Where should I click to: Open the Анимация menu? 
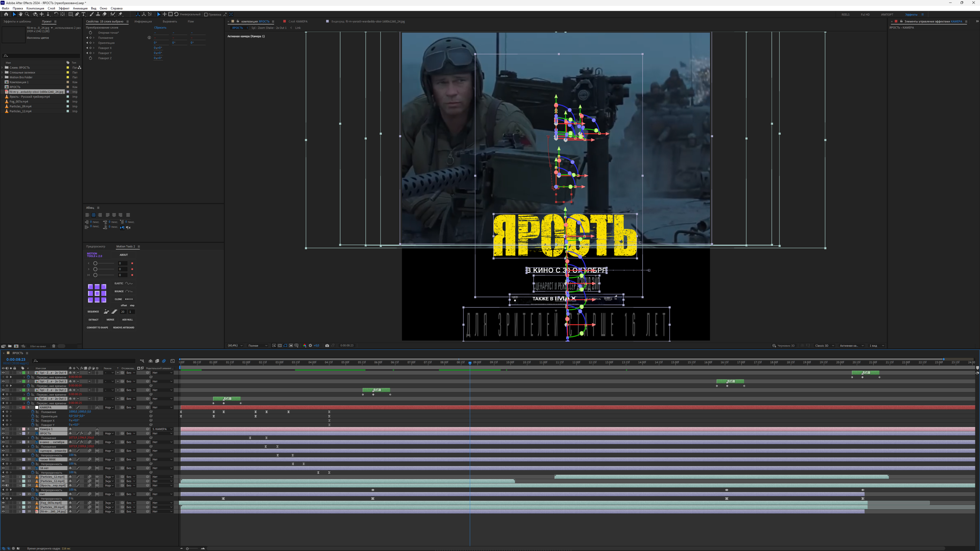[x=80, y=8]
